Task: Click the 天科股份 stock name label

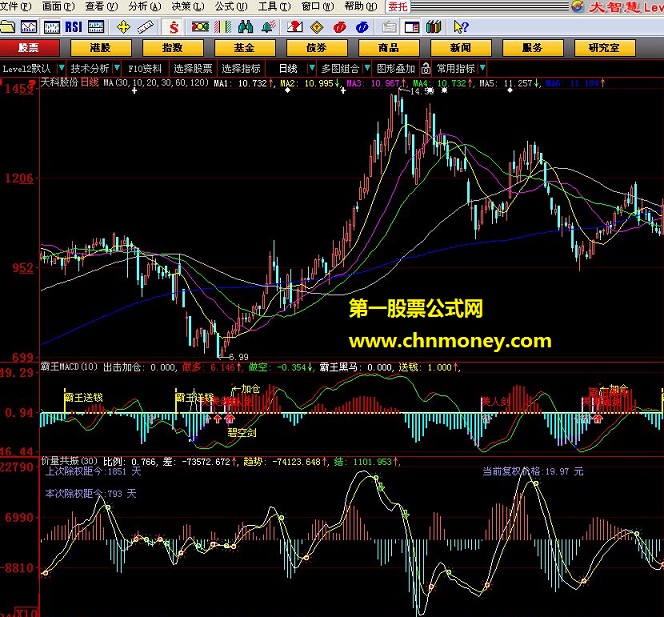Action: pos(59,82)
